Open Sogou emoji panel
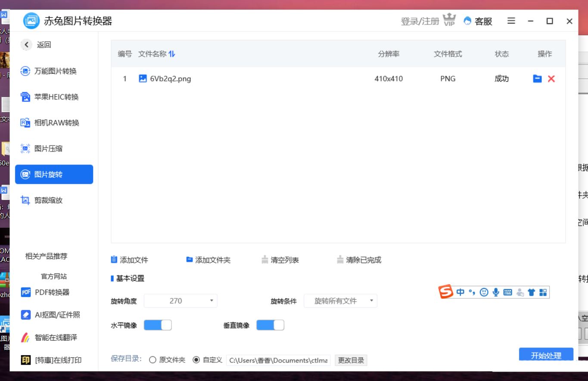This screenshot has height=381, width=588. click(x=484, y=292)
